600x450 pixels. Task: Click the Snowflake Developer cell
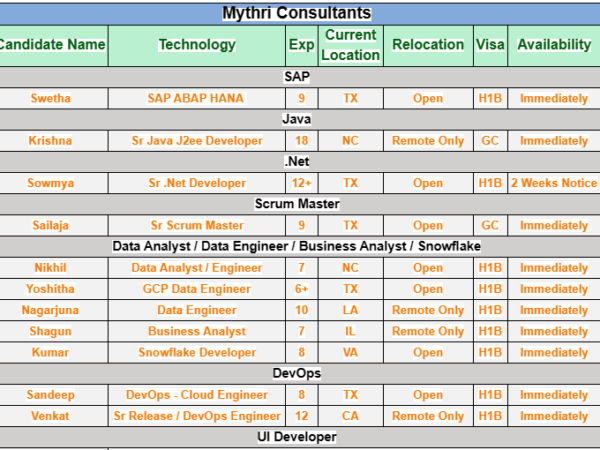pos(197,352)
